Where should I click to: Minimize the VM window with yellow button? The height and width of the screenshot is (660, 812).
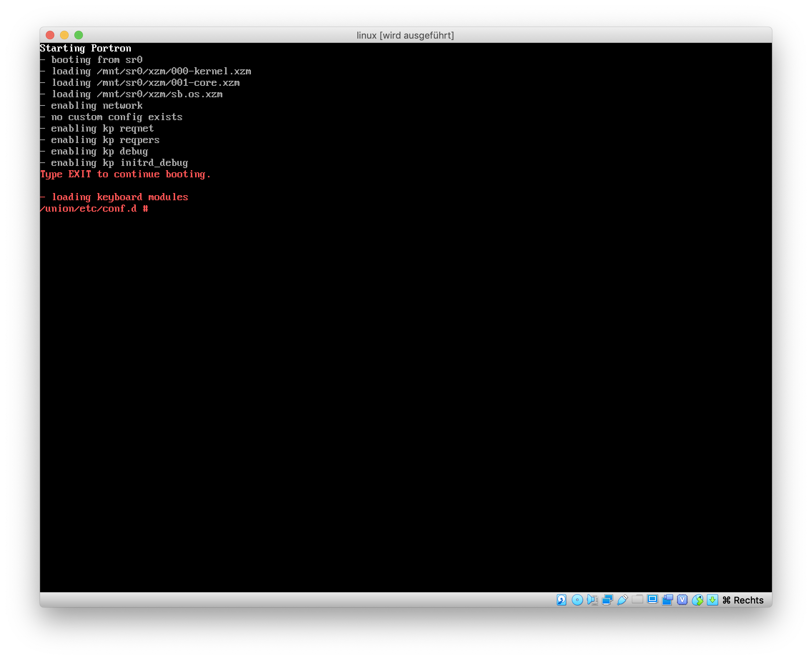64,35
